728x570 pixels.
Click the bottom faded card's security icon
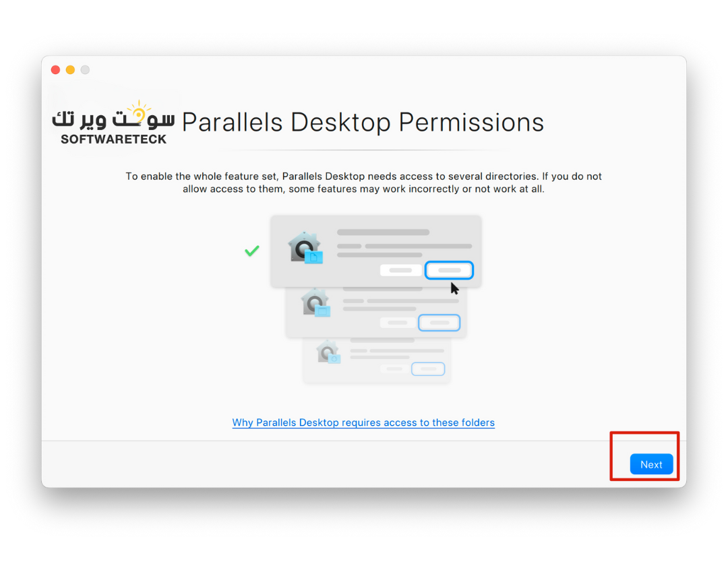coord(329,352)
